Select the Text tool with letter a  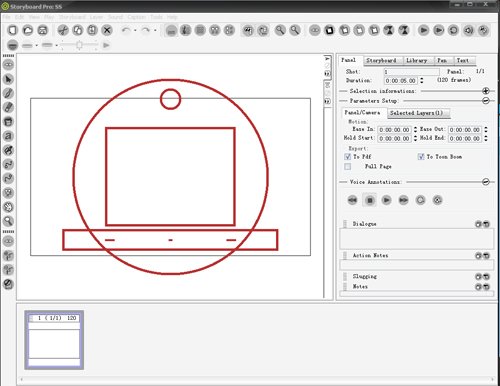tap(8, 136)
